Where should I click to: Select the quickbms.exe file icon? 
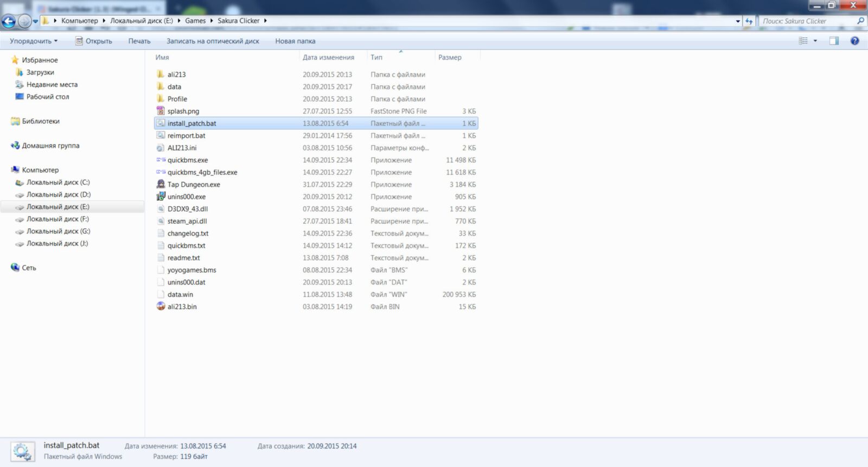pyautogui.click(x=161, y=160)
